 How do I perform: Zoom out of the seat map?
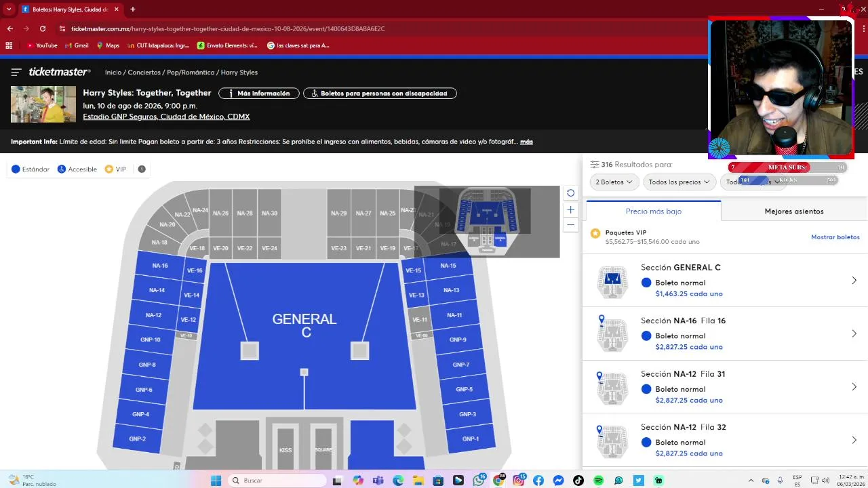[570, 224]
